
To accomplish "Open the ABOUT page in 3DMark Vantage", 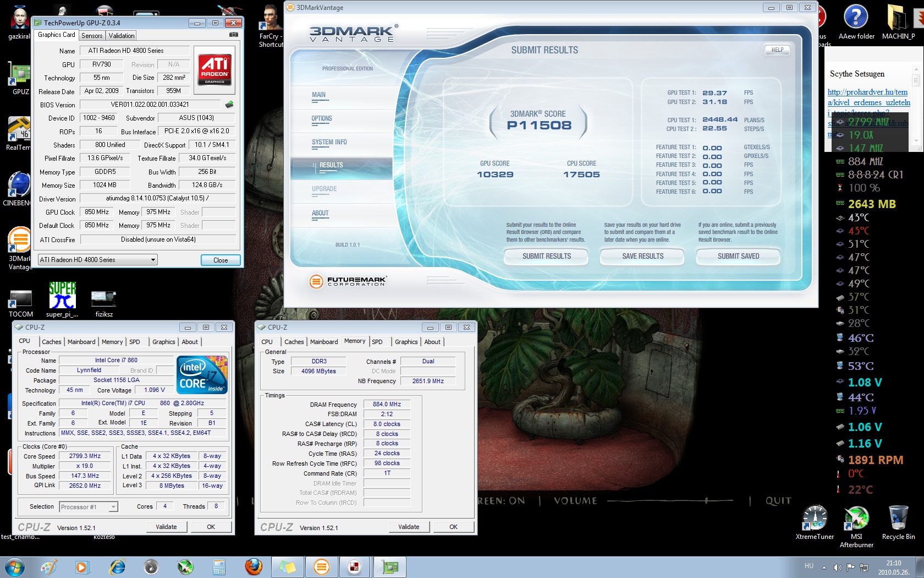I will pyautogui.click(x=320, y=213).
